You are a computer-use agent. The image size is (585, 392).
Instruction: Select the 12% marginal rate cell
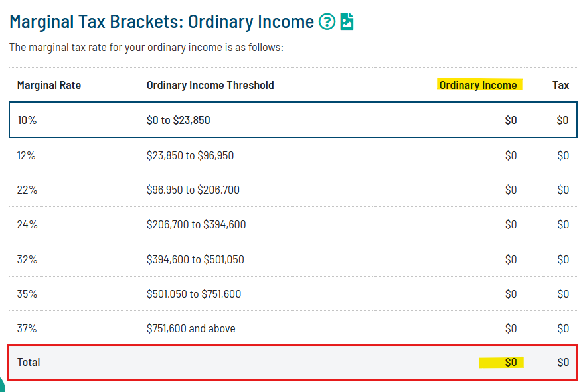pyautogui.click(x=27, y=155)
